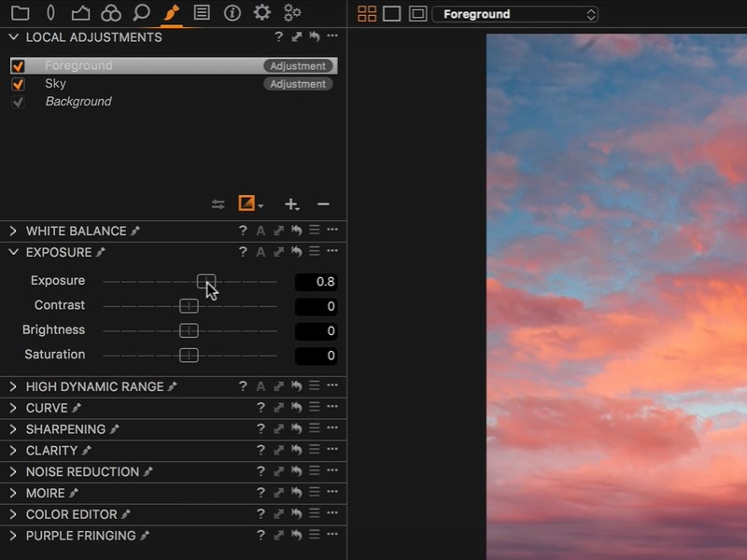Switch viewer to multi-view grid mode
Screen dimensions: 747x560
pyautogui.click(x=367, y=14)
